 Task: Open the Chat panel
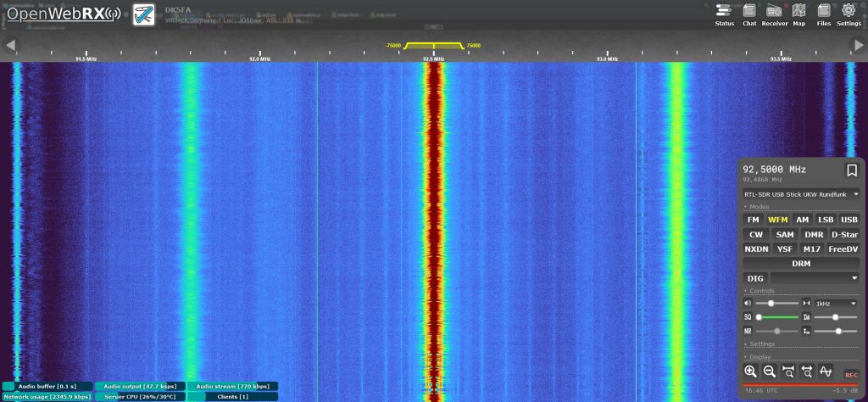(749, 14)
